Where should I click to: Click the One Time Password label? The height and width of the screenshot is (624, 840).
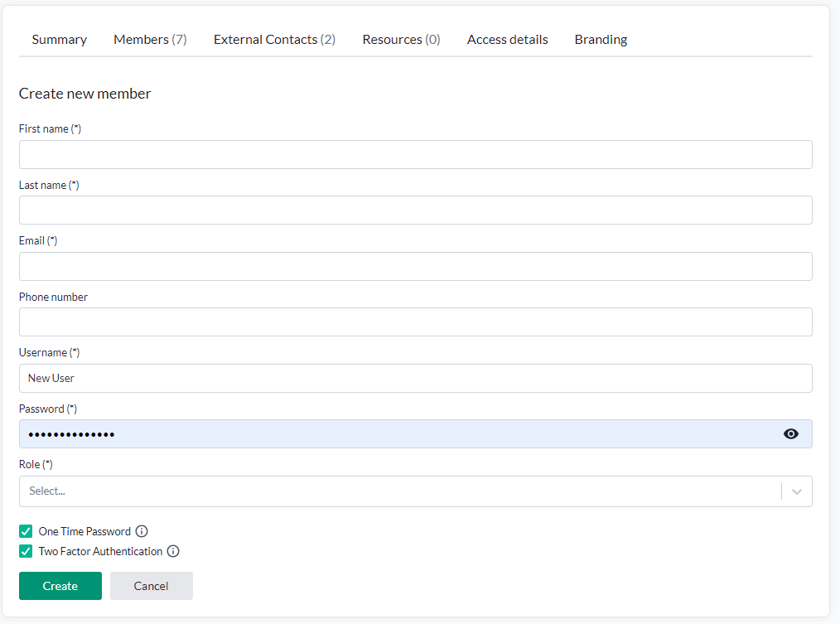pyautogui.click(x=84, y=531)
